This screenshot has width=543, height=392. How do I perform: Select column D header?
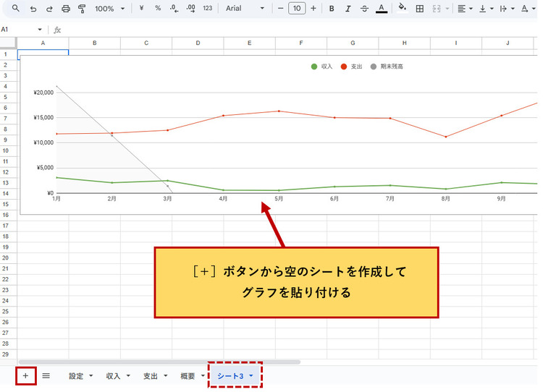coord(198,43)
